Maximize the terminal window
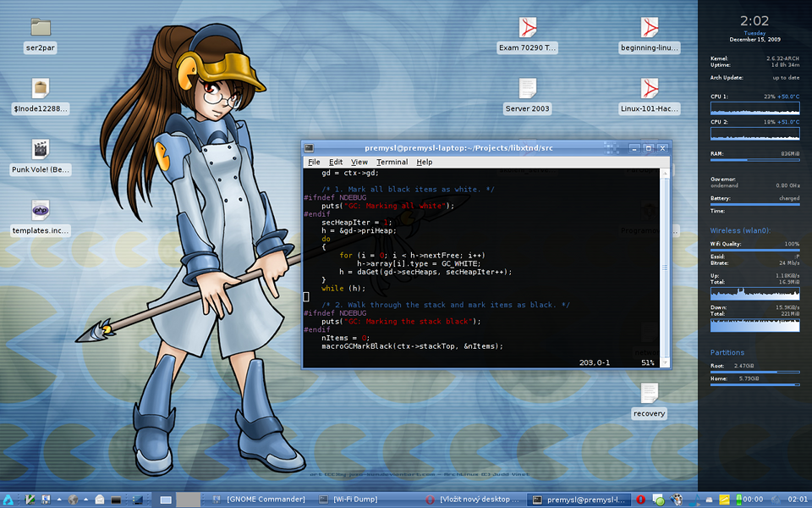 pyautogui.click(x=648, y=148)
